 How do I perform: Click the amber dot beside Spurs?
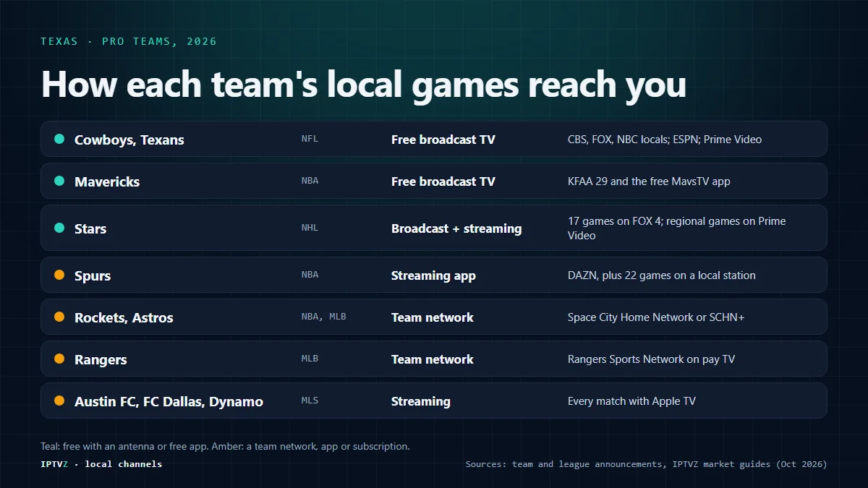pos(59,275)
